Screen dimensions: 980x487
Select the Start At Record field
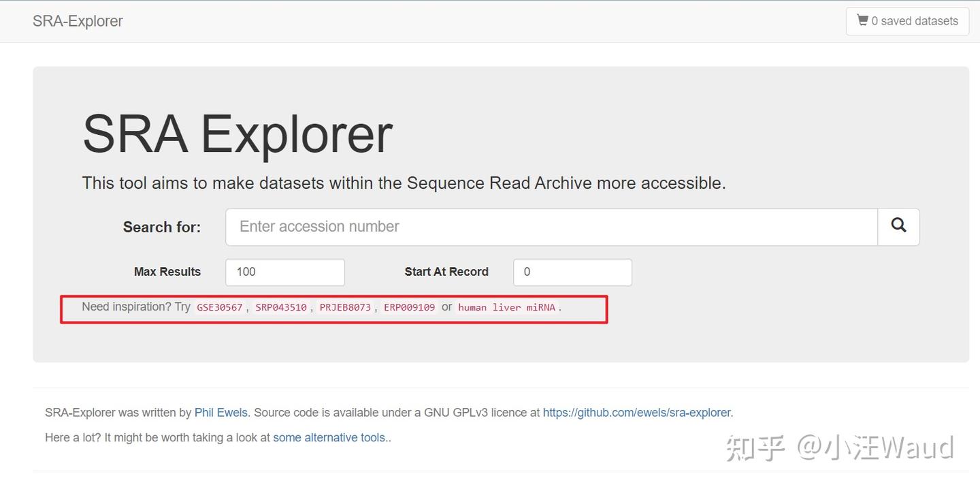[x=572, y=272]
